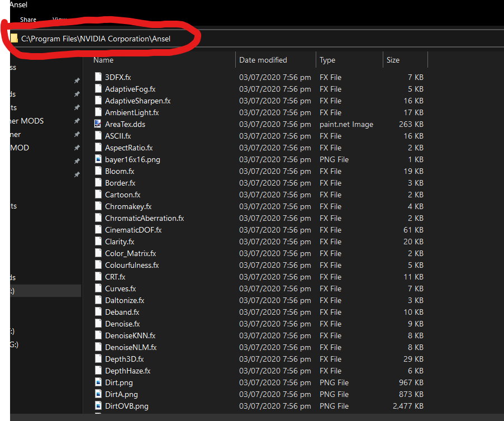Sort by Date modified column header
This screenshot has height=421, width=504.
pyautogui.click(x=263, y=60)
